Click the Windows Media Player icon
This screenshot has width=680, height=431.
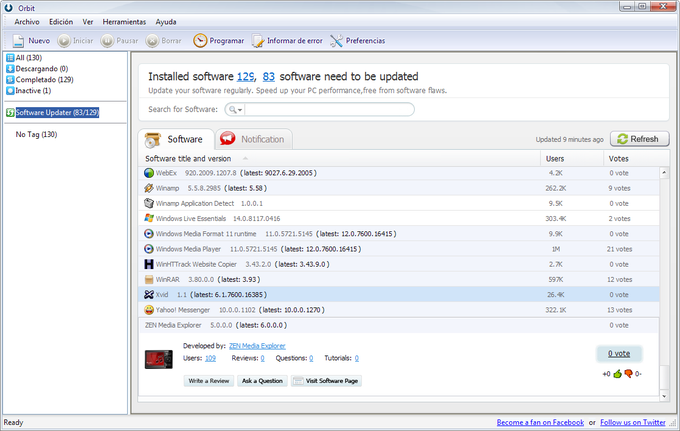tap(149, 249)
